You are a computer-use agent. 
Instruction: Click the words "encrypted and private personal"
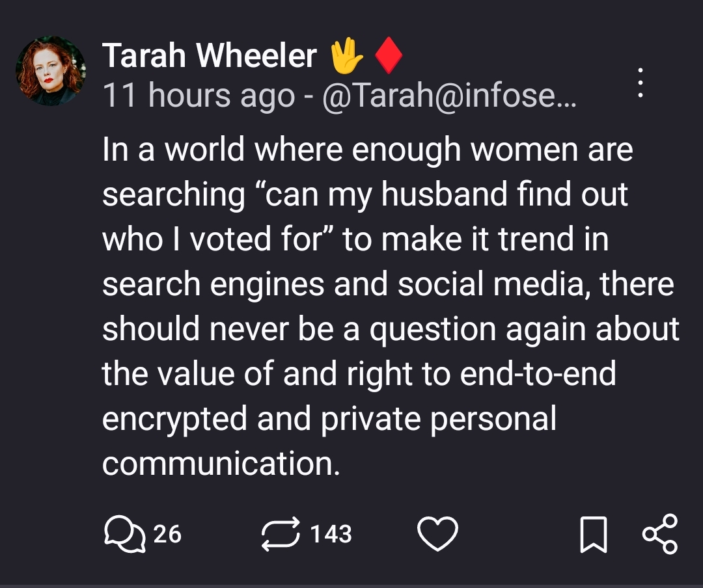coord(329,419)
